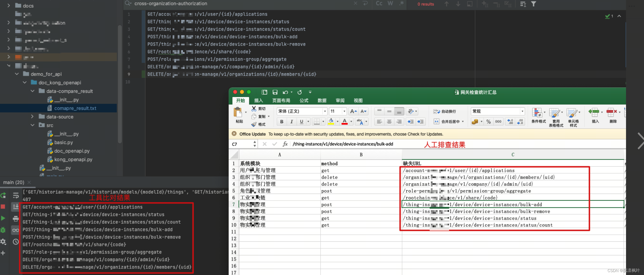
Task: Toggle soft-wrap in Run console
Action: point(16,195)
